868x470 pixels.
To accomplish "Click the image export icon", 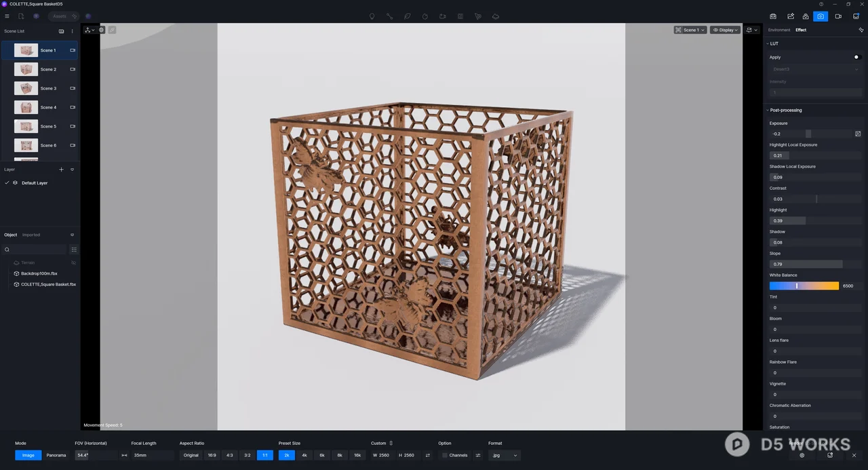I will tap(790, 16).
